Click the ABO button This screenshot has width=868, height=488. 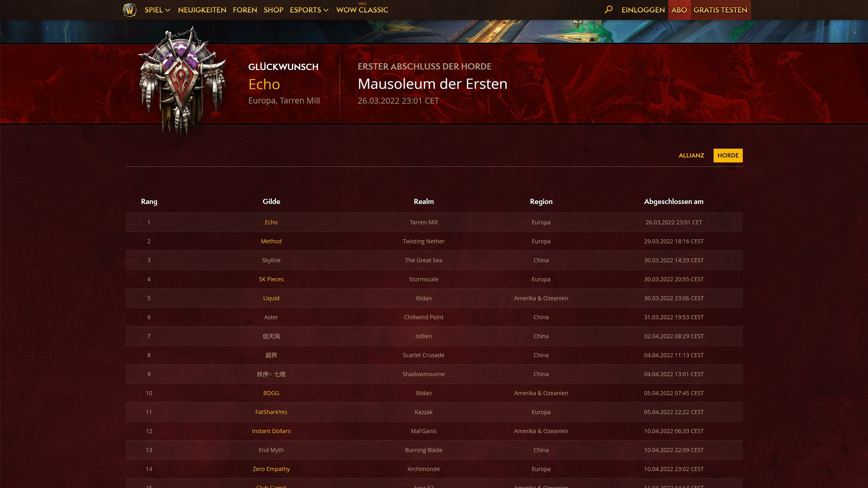point(679,10)
